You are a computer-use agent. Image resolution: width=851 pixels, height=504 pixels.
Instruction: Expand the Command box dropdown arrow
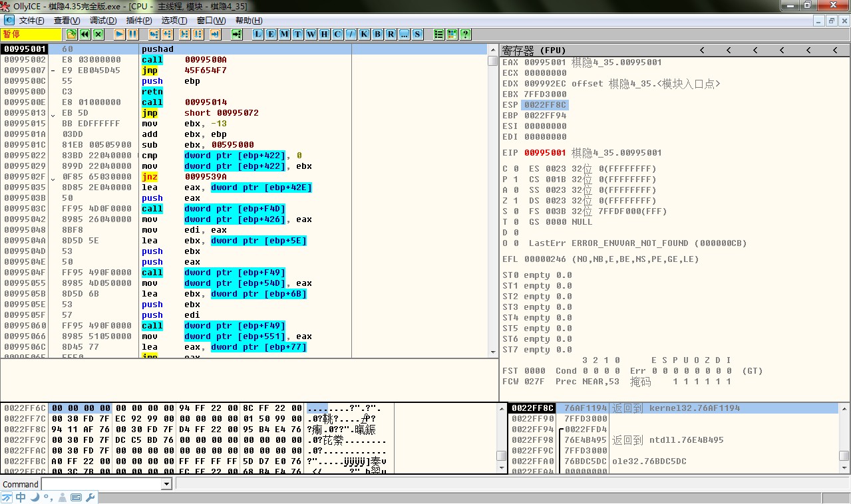click(x=167, y=485)
